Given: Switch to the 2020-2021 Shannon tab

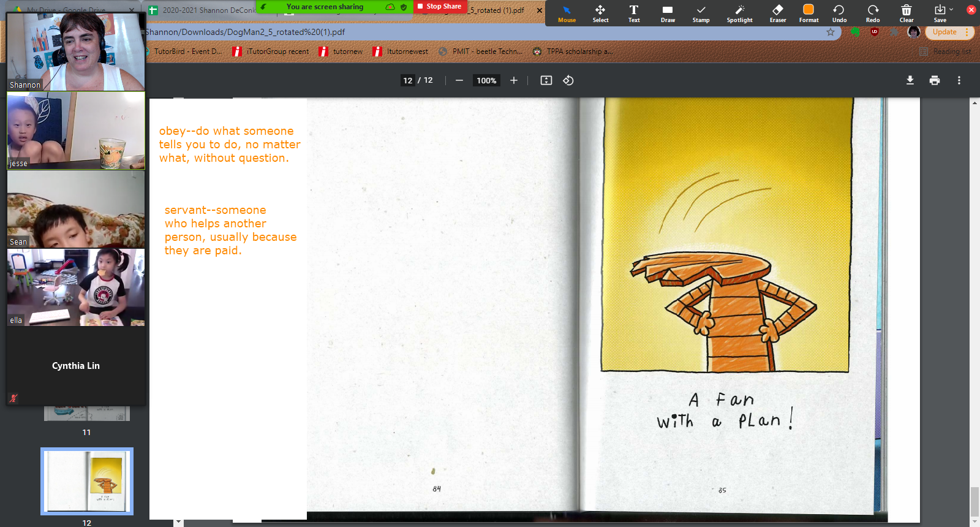Looking at the screenshot, I should 202,10.
